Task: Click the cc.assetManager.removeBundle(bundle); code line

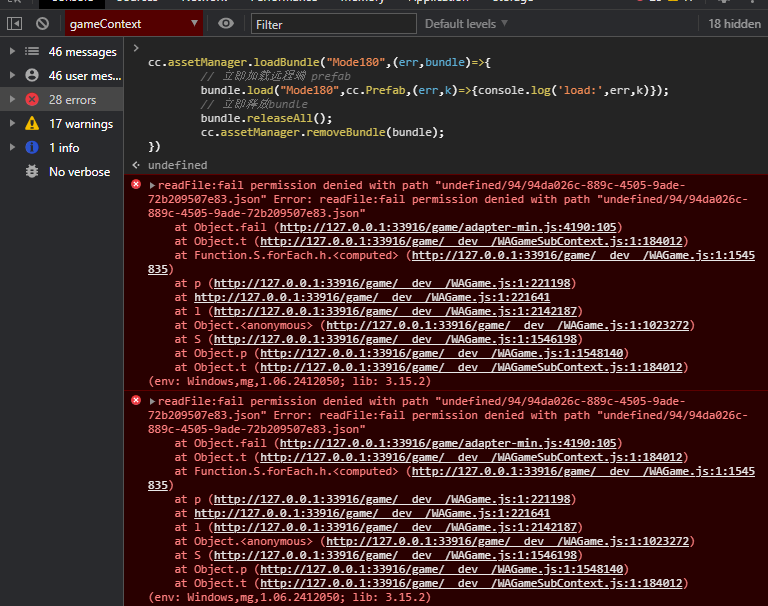Action: coord(322,132)
